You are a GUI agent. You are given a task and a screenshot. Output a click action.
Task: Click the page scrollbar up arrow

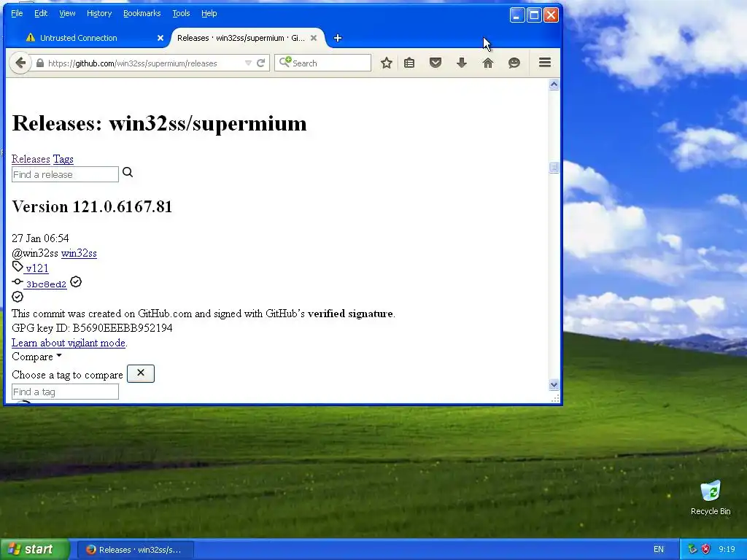(x=554, y=85)
